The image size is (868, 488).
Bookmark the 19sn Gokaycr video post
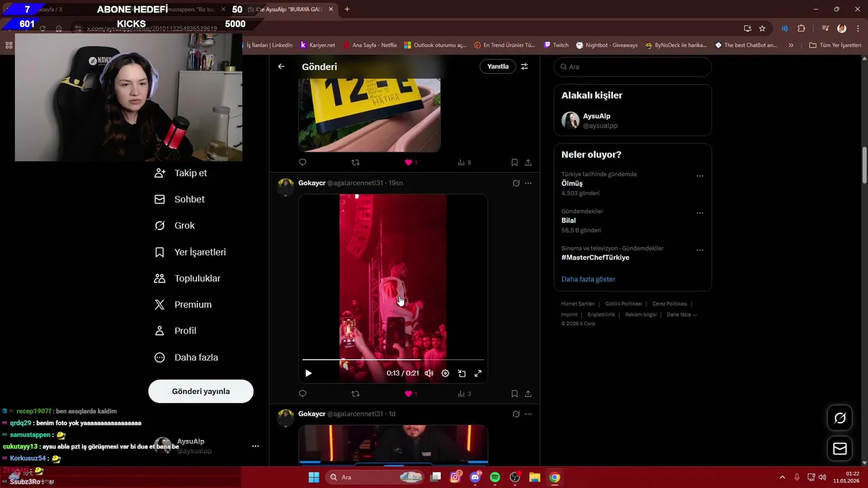pyautogui.click(x=515, y=393)
